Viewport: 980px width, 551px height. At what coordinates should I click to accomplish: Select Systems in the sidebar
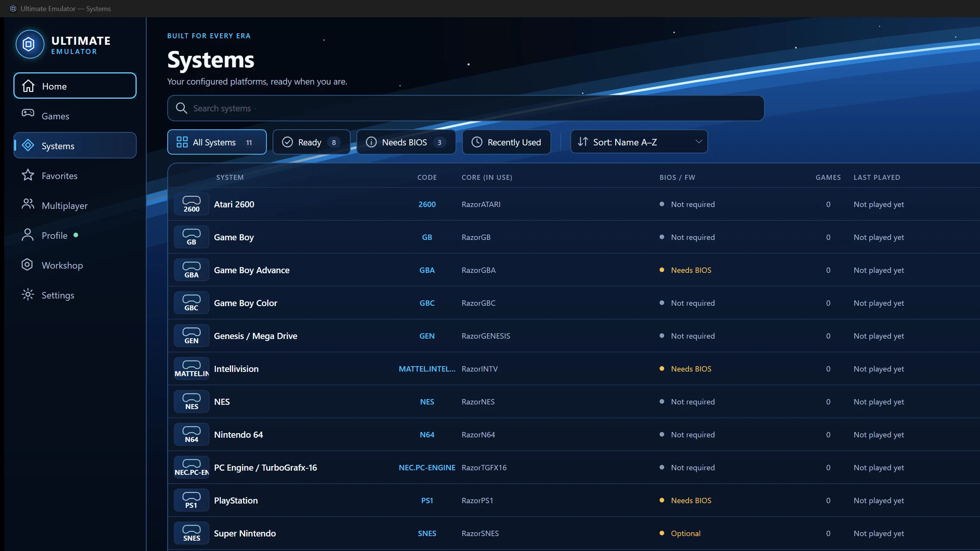pos(75,145)
